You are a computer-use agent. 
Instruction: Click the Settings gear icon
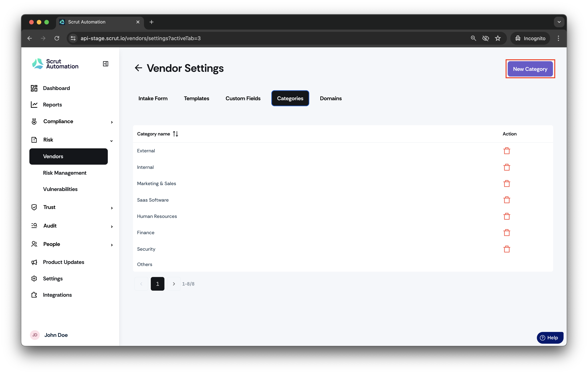(34, 279)
